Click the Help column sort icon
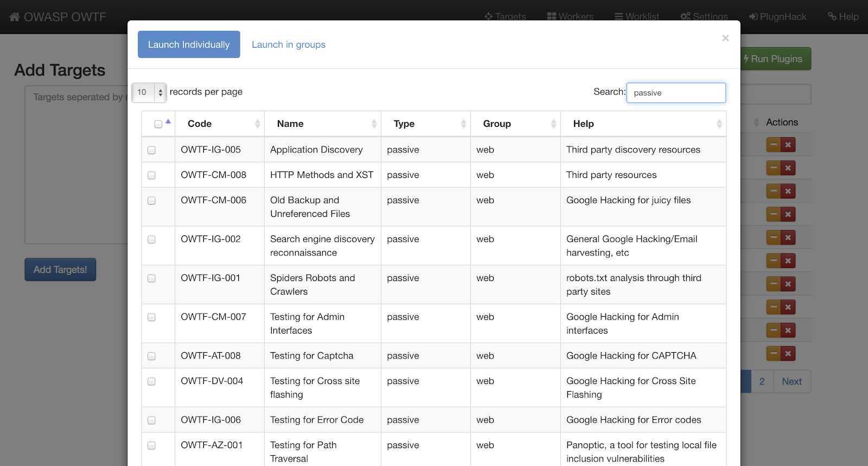Screen dimensions: 868x466 [719, 124]
